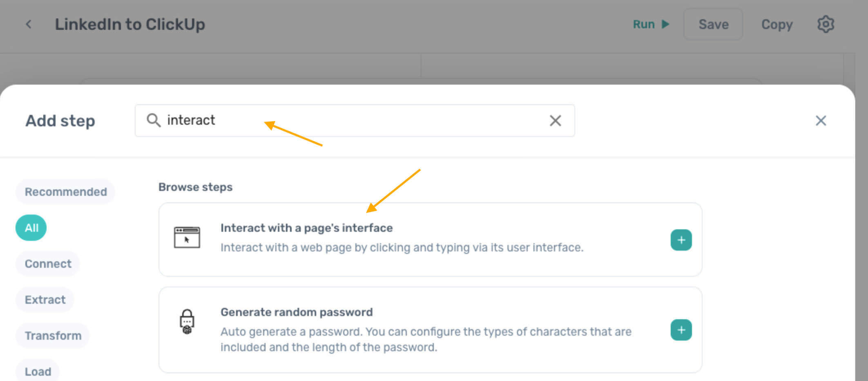The image size is (868, 381).
Task: Run the workflow with the Run button
Action: coord(651,25)
